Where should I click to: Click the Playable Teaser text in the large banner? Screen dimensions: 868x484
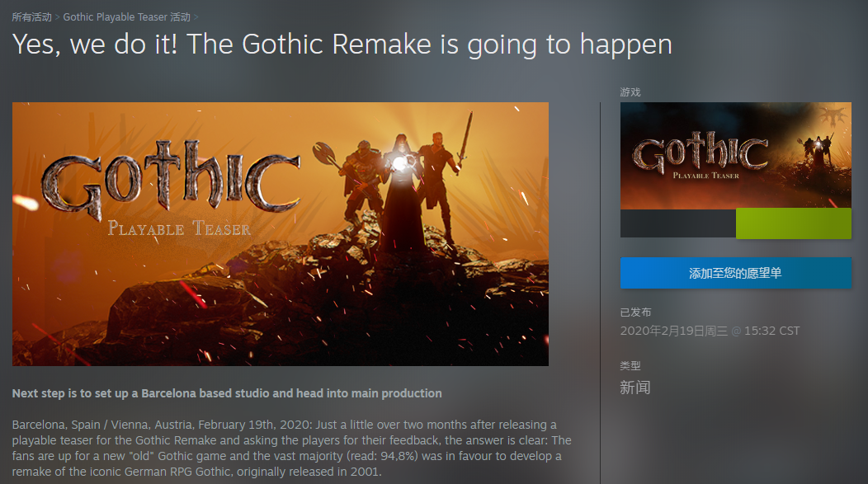pyautogui.click(x=178, y=228)
